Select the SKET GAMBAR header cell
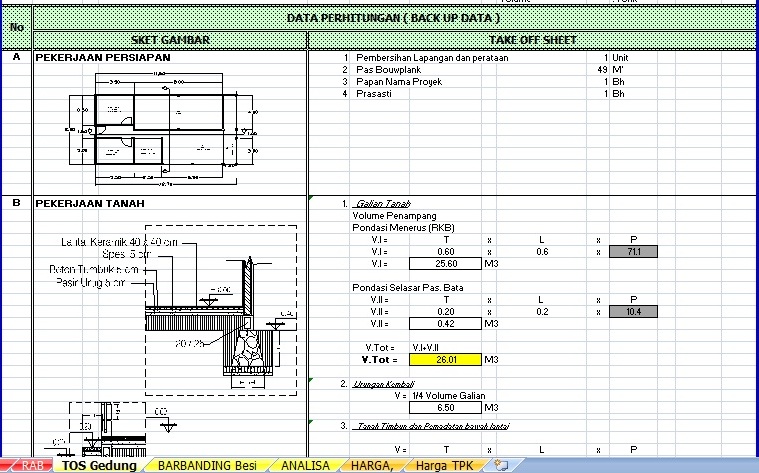The image size is (759, 473). [x=170, y=40]
